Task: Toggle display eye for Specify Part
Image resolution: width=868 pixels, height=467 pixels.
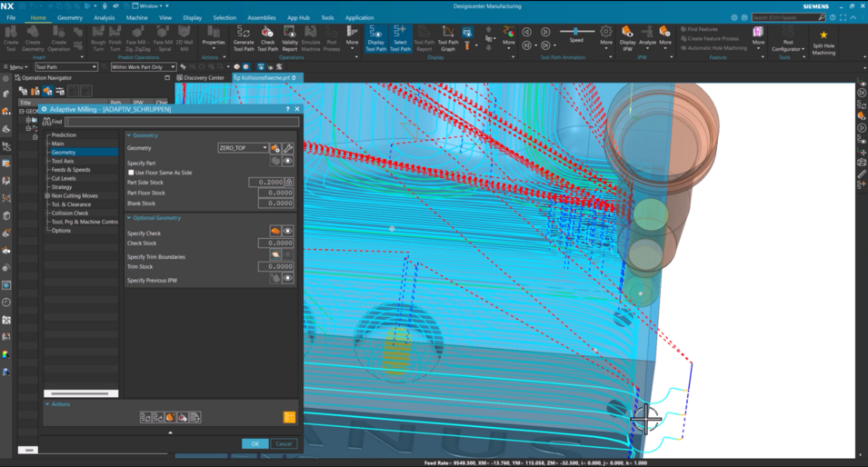Action: click(288, 161)
